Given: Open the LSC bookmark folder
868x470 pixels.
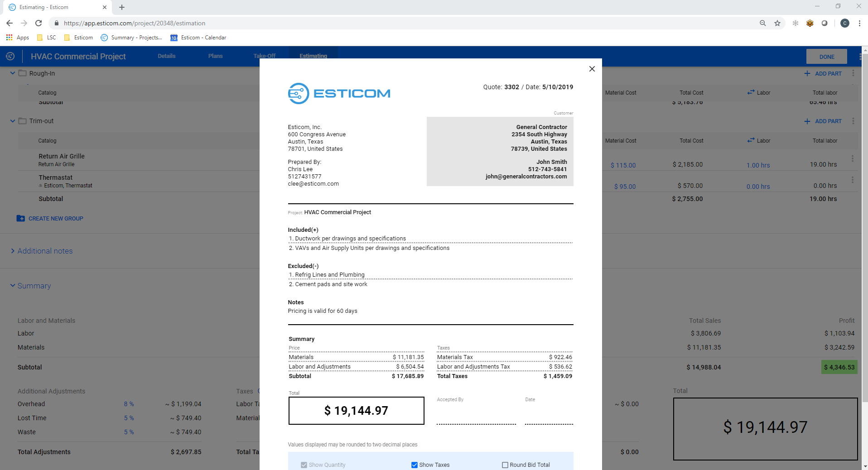Looking at the screenshot, I should [47, 38].
